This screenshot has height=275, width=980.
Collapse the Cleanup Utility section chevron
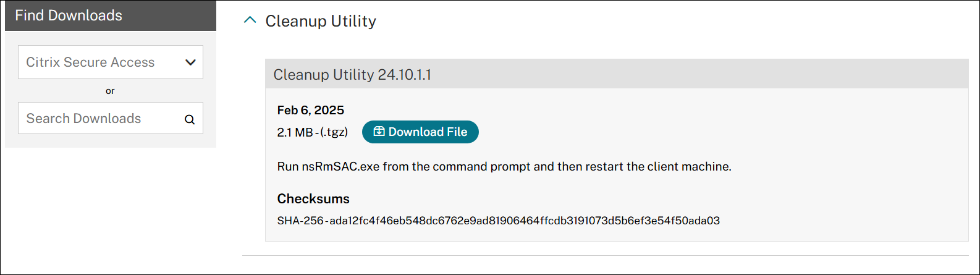250,20
